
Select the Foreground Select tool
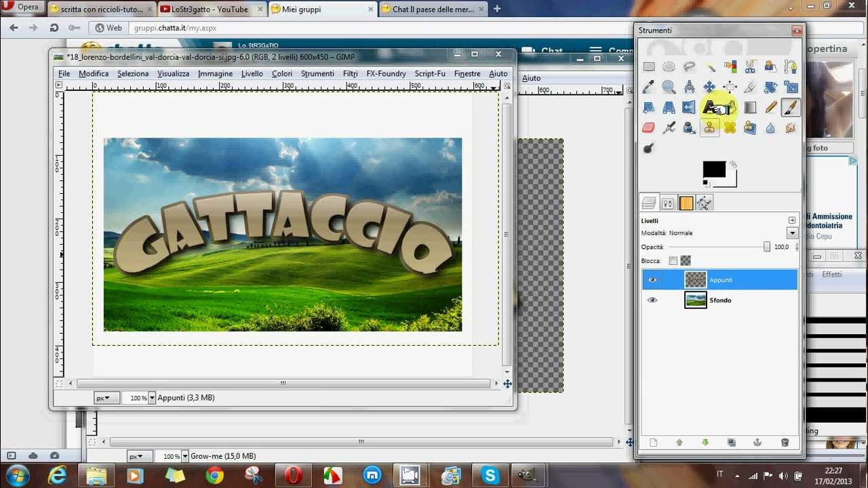click(x=770, y=66)
